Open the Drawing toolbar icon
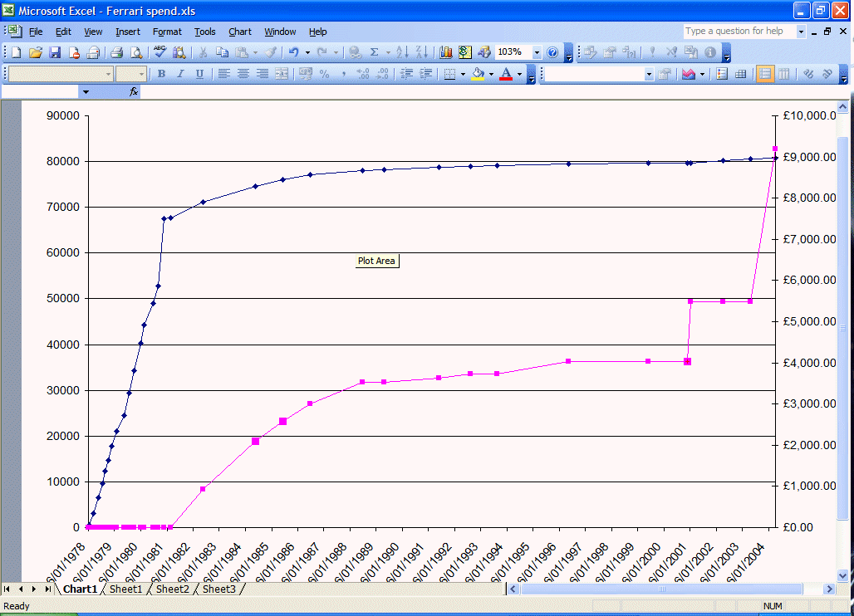Image resolution: width=854 pixels, height=616 pixels. (483, 52)
